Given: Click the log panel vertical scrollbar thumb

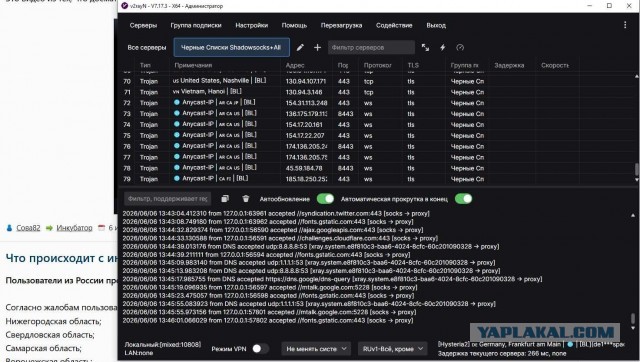Looking at the screenshot, I should click(633, 318).
